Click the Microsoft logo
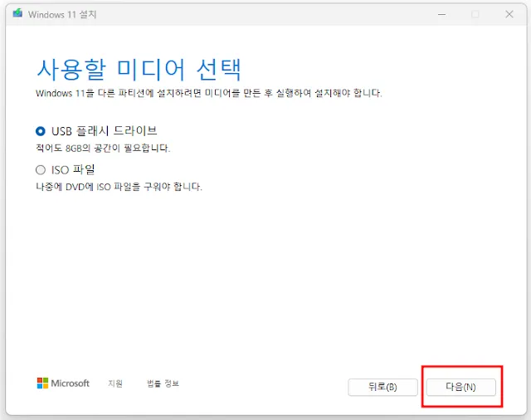Screen dimensions: 531x420 coord(63,383)
